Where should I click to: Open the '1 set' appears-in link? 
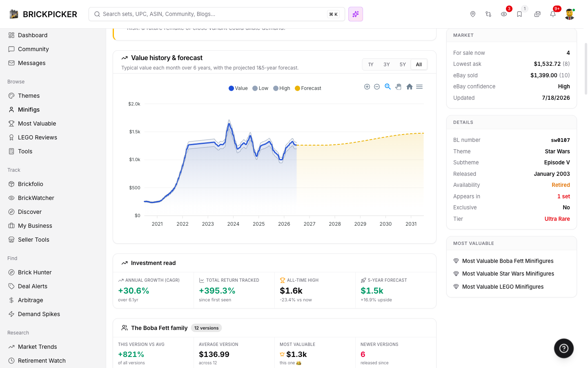pyautogui.click(x=563, y=196)
